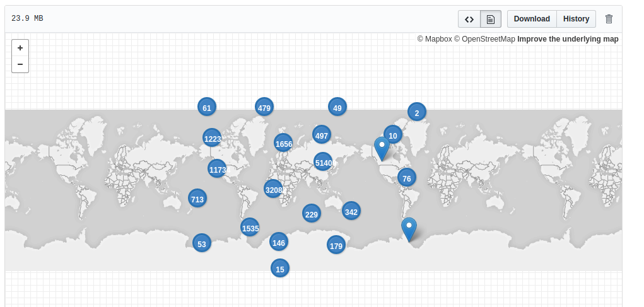This screenshot has width=644, height=307.
Task: Delete the file with trash icon
Action: point(609,19)
